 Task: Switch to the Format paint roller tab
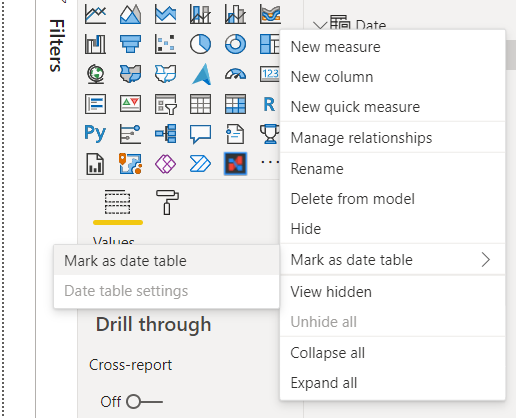tap(167, 202)
